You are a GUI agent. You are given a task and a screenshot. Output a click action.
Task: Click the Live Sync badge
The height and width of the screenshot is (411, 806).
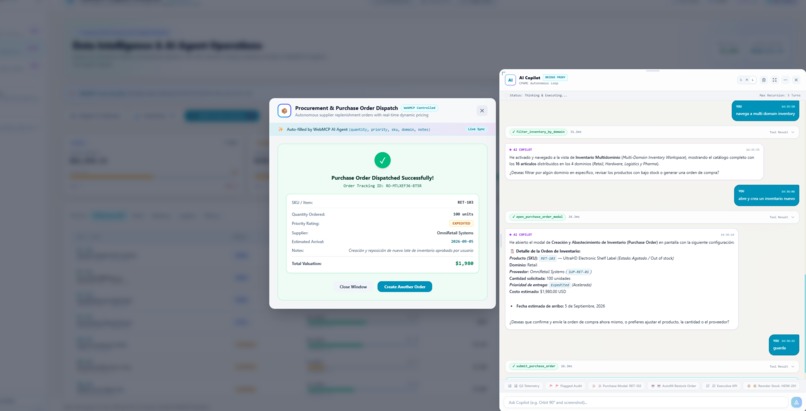(476, 129)
